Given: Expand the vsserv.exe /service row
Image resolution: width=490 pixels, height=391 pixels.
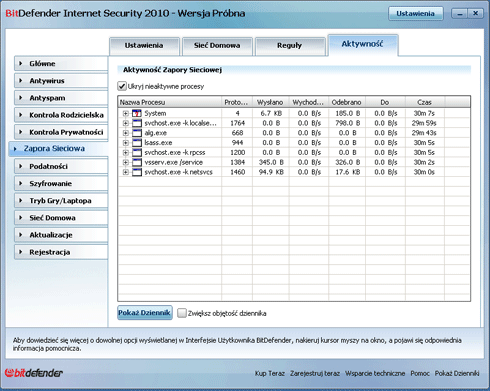Looking at the screenshot, I should (126, 162).
